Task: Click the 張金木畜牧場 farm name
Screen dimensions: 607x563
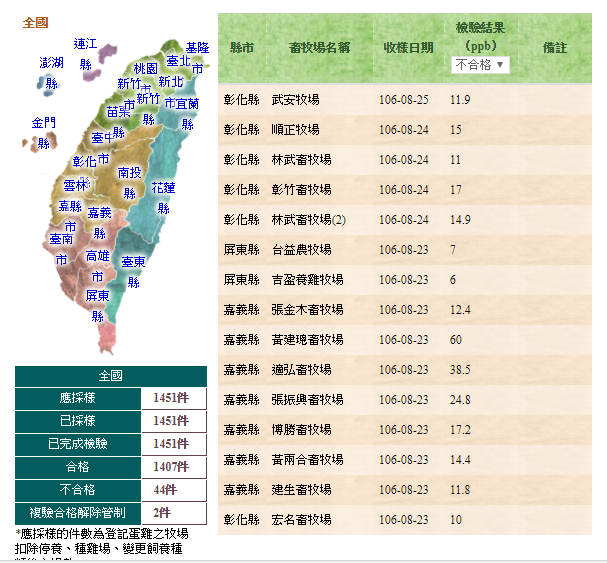Action: point(307,310)
